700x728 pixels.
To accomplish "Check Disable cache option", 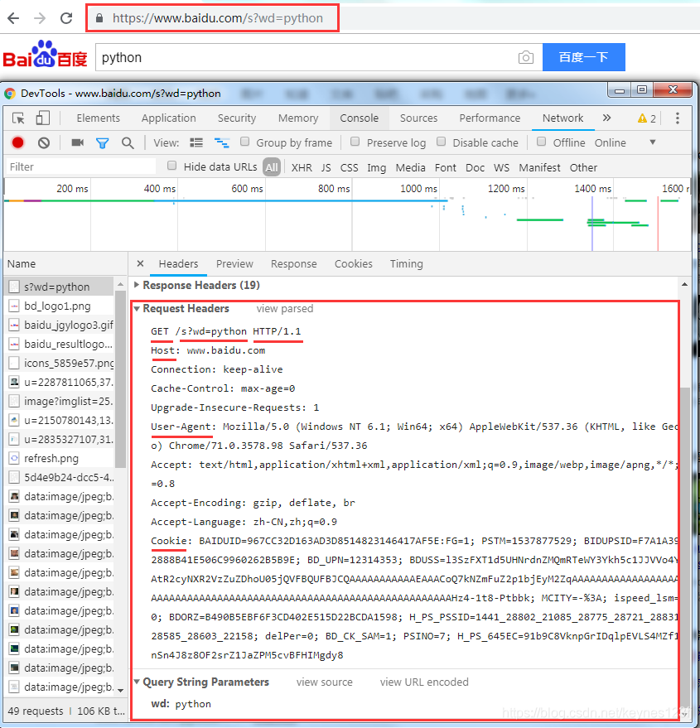I will 442,142.
